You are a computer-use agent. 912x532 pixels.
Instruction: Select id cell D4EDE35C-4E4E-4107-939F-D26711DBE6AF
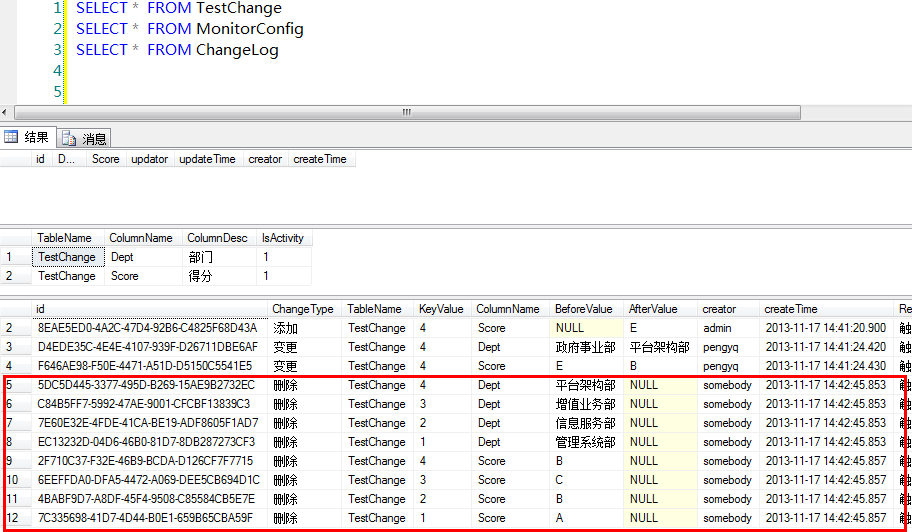(x=150, y=347)
